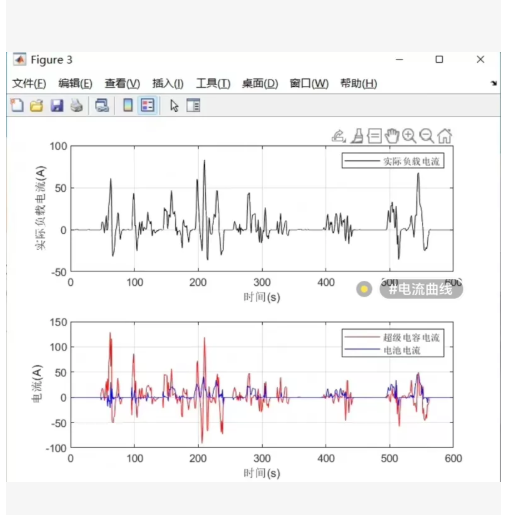Select the Brush Data tool on axes toolbar
This screenshot has height=515, width=518.
(357, 136)
